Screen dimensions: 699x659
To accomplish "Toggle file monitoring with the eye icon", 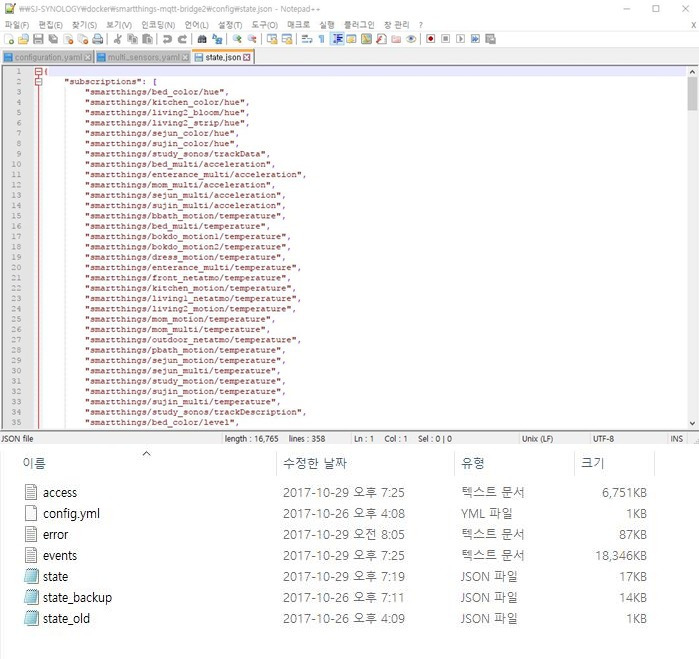I will [411, 39].
